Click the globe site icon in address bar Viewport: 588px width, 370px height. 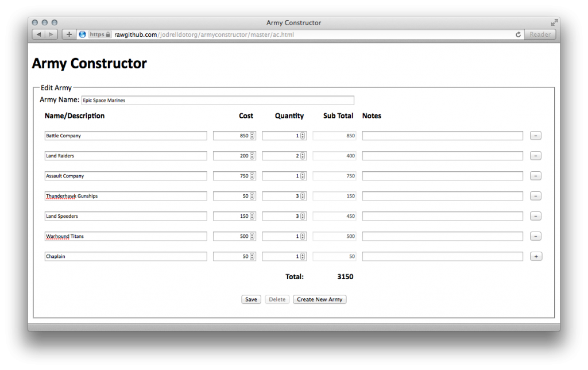(x=83, y=34)
